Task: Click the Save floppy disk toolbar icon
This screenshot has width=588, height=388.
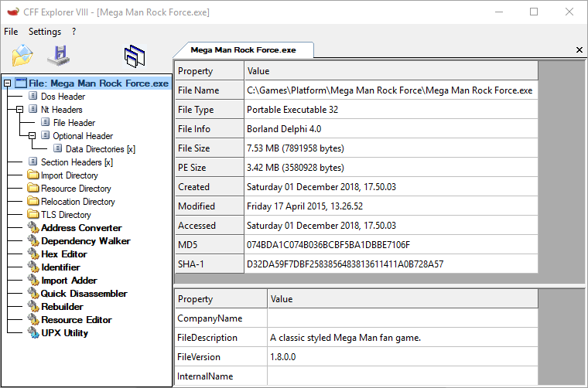Action: (59, 56)
